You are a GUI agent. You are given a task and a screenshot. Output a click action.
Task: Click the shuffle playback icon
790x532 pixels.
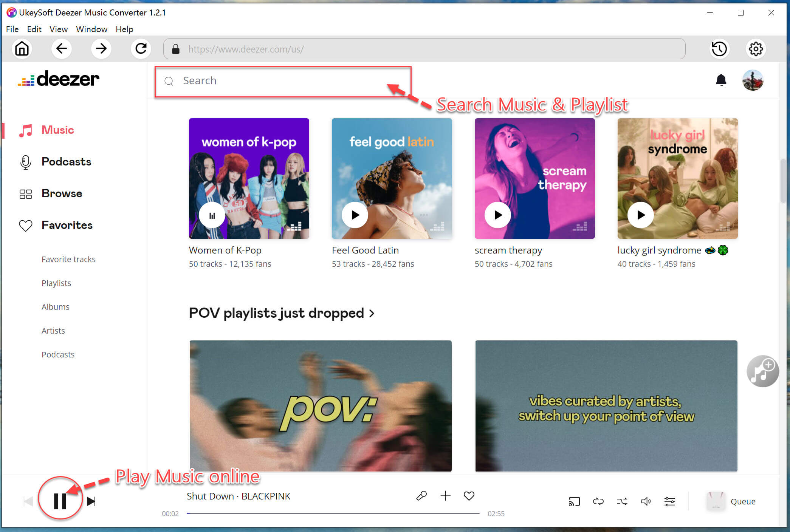click(x=622, y=501)
